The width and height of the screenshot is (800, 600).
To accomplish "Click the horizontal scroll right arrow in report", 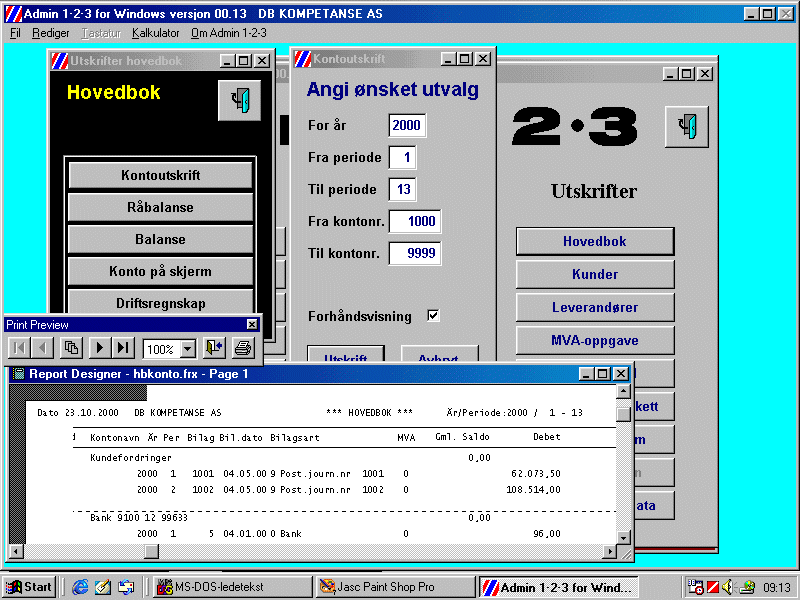I will tap(609, 552).
